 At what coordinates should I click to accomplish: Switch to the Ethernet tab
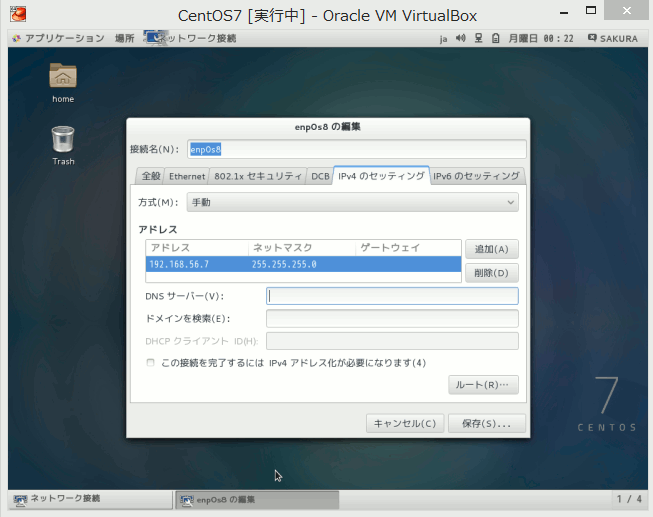(187, 176)
